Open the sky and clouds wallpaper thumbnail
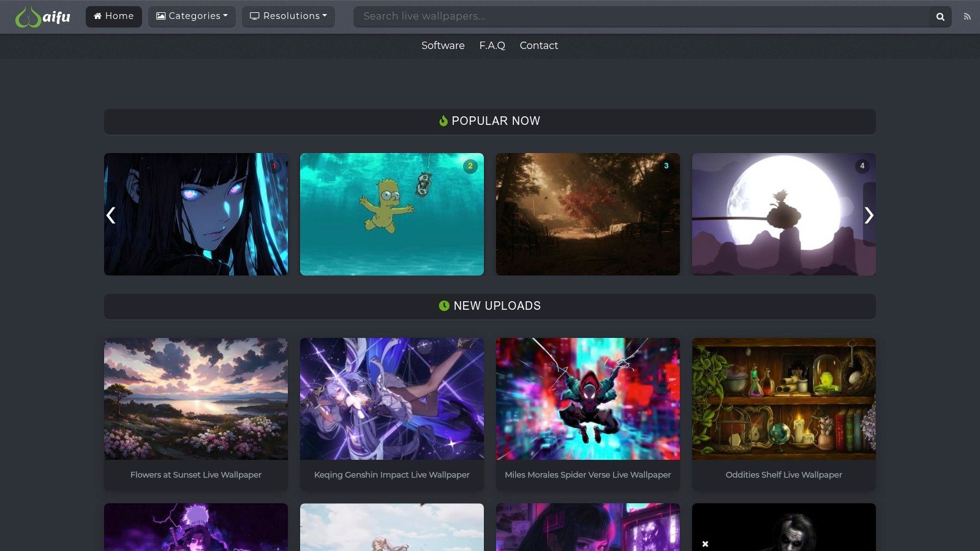The width and height of the screenshot is (980, 551). pos(392,527)
